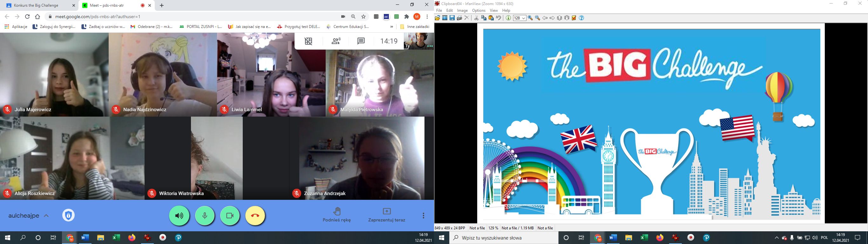This screenshot has height=244, width=868.
Task: Open the PORTAL ZUSNPI bookmark
Action: click(x=201, y=27)
